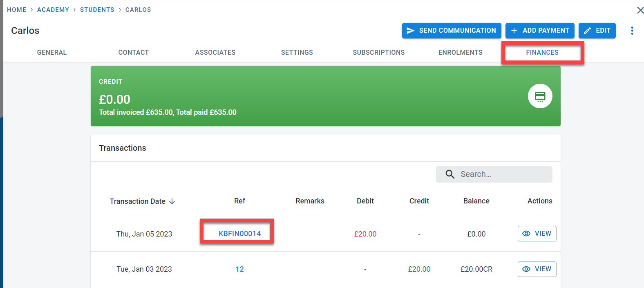644x288 pixels.
Task: Open the Subscriptions tab
Action: point(379,53)
